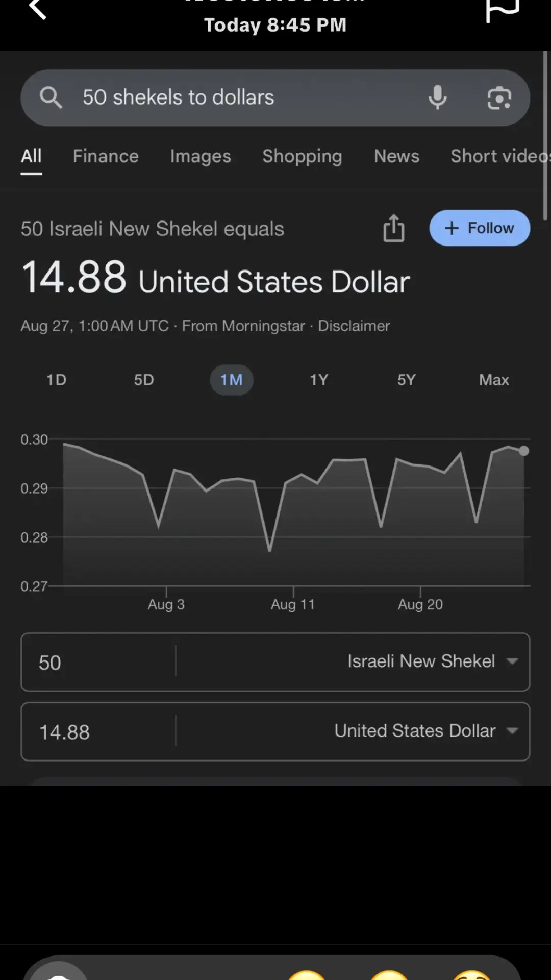
Task: Show the 5Y chart range
Action: click(407, 380)
